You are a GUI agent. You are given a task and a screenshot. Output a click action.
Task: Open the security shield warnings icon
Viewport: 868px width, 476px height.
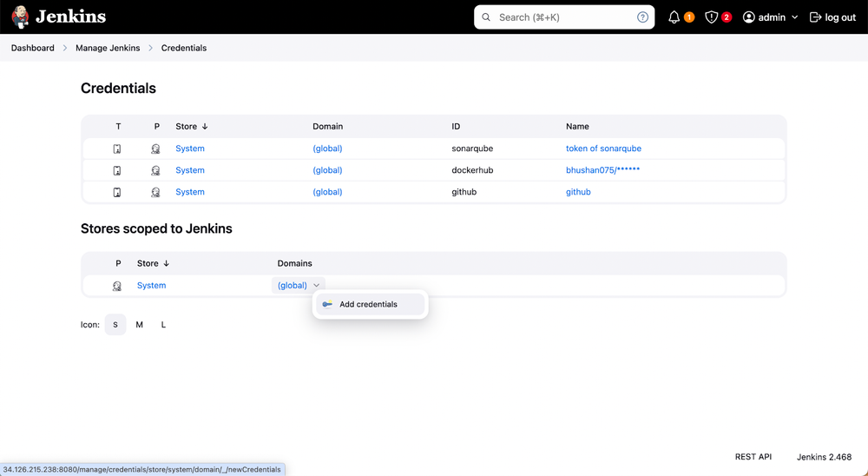point(712,17)
